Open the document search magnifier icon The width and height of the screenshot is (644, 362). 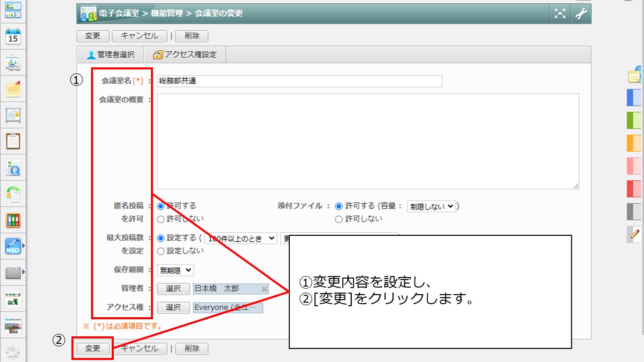[13, 168]
